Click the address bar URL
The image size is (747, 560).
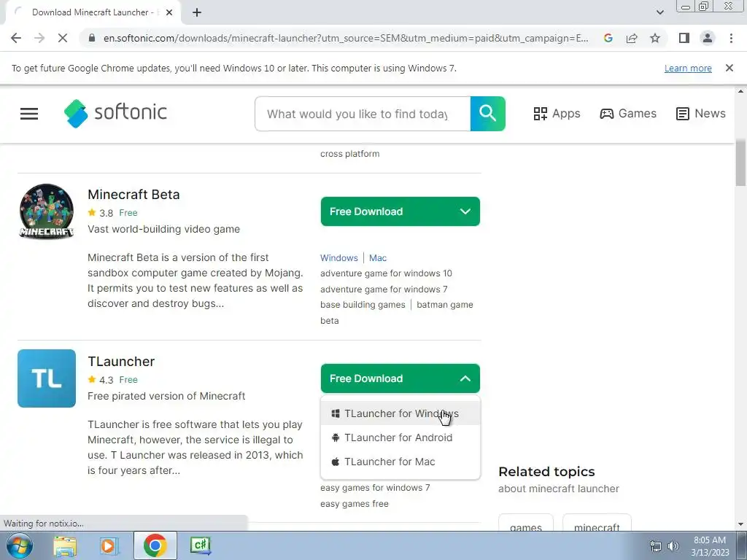[x=346, y=38]
